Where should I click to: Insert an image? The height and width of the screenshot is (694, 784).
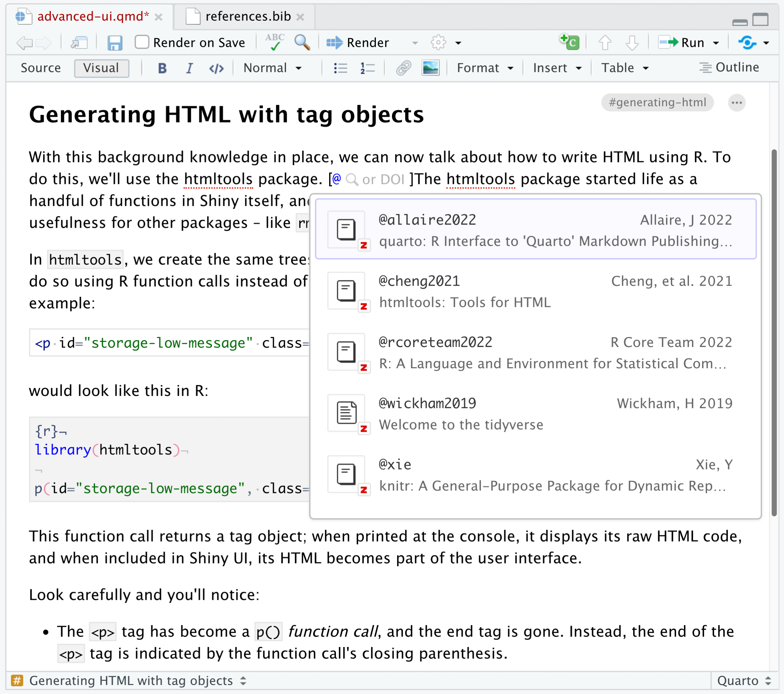point(430,68)
